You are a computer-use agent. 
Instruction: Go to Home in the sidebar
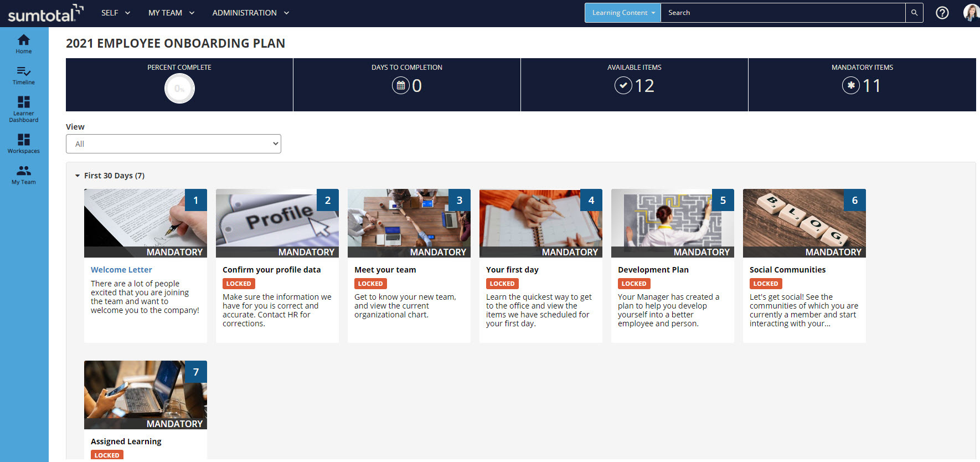coord(24,44)
